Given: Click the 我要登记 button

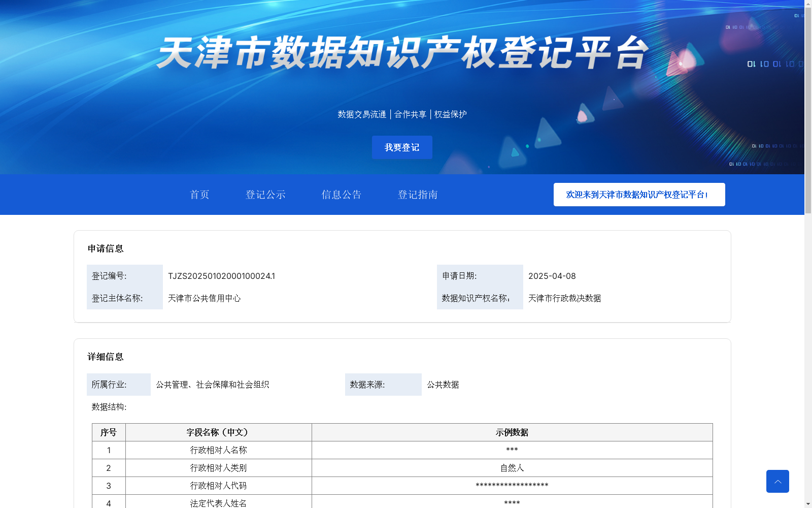Looking at the screenshot, I should (x=402, y=147).
